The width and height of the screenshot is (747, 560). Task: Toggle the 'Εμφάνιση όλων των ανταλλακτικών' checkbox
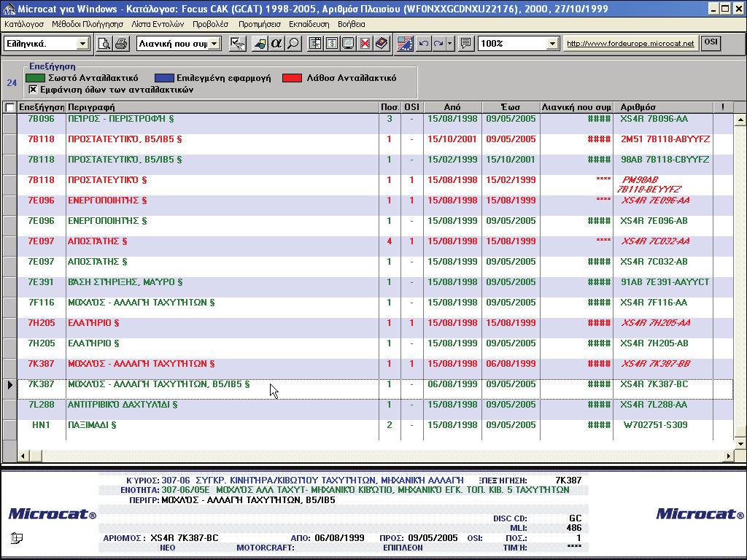(x=33, y=90)
